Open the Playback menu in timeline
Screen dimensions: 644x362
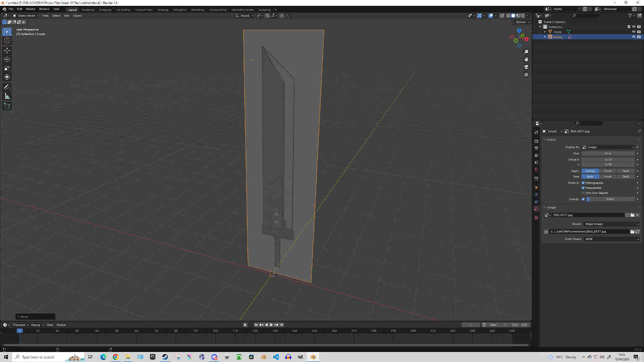[21, 325]
